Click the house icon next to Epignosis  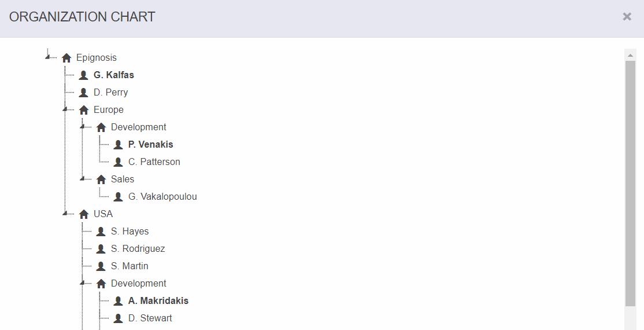tap(66, 58)
